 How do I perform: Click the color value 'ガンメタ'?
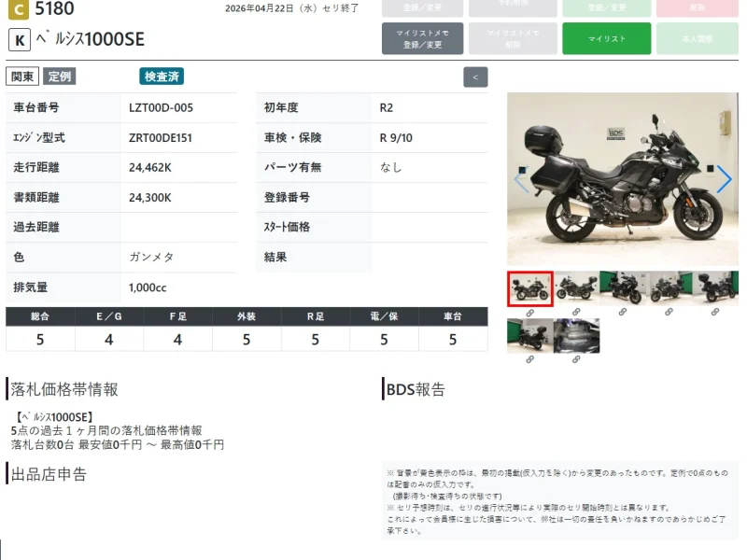click(151, 258)
